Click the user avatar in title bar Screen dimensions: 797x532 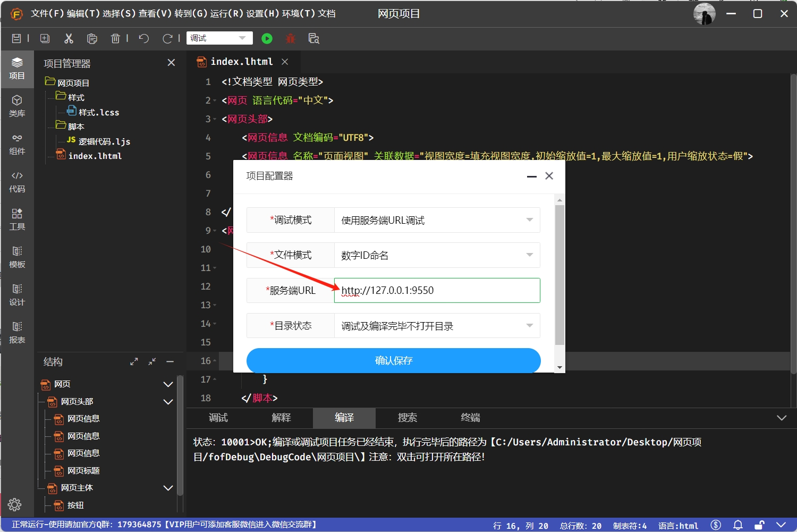click(705, 14)
